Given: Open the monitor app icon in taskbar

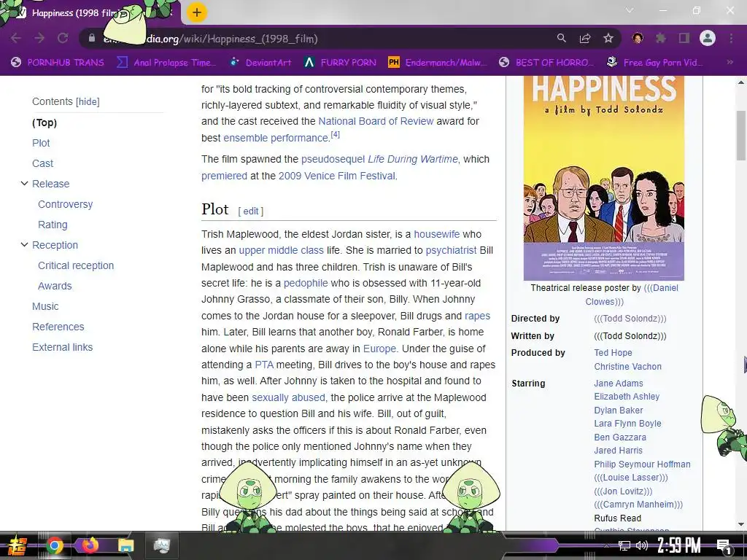Looking at the screenshot, I should 162,545.
